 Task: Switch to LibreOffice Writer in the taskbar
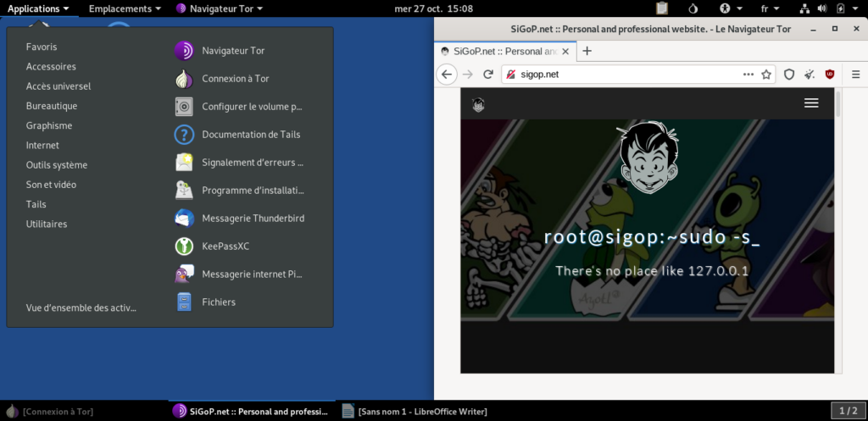pyautogui.click(x=415, y=412)
